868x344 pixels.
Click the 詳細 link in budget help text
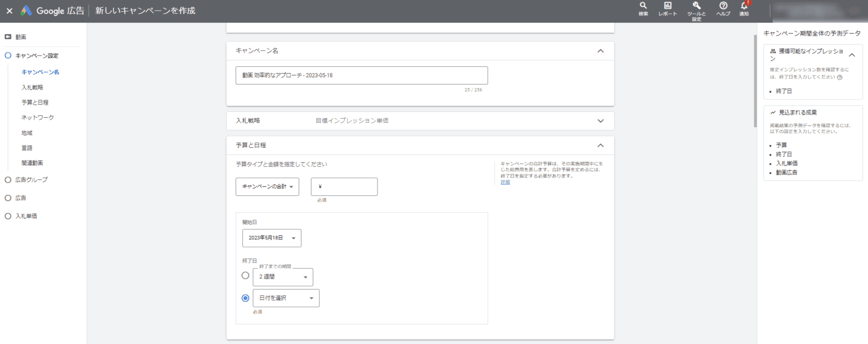pos(505,182)
